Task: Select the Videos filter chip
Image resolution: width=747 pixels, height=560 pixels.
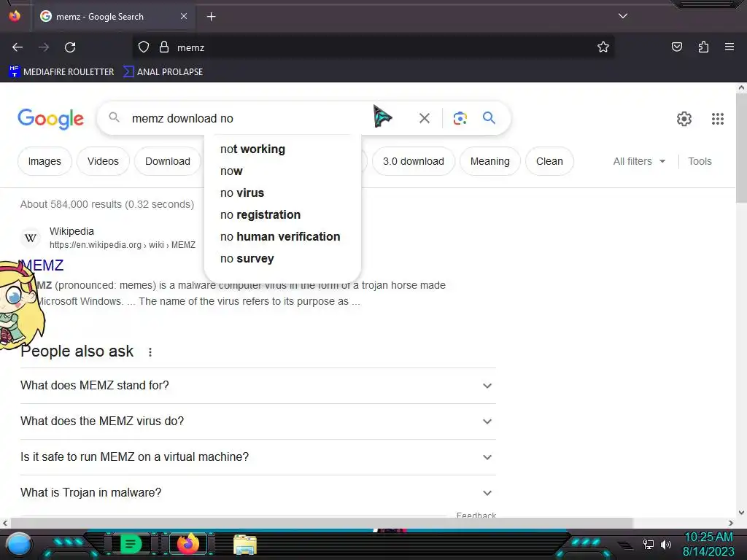Action: click(x=103, y=161)
